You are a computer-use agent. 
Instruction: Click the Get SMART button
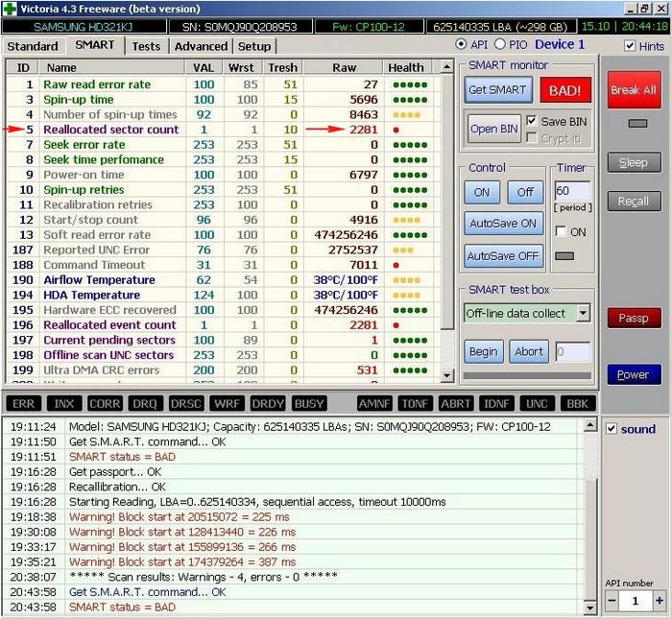pos(496,90)
